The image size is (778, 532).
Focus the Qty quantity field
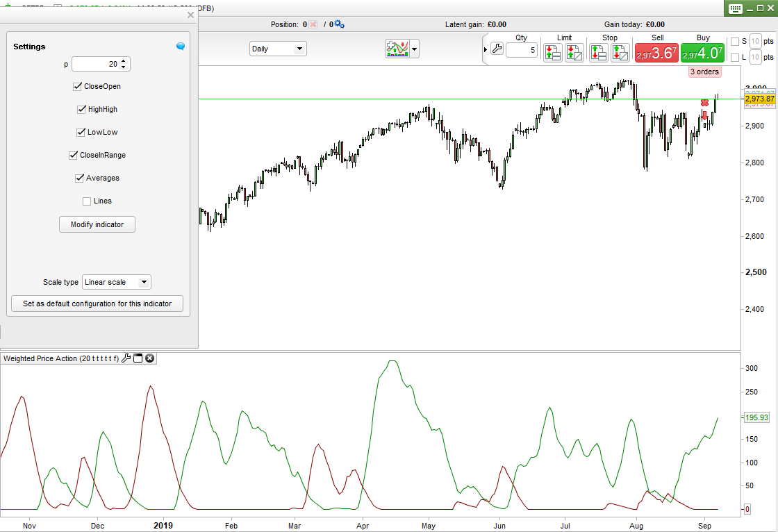(x=522, y=50)
